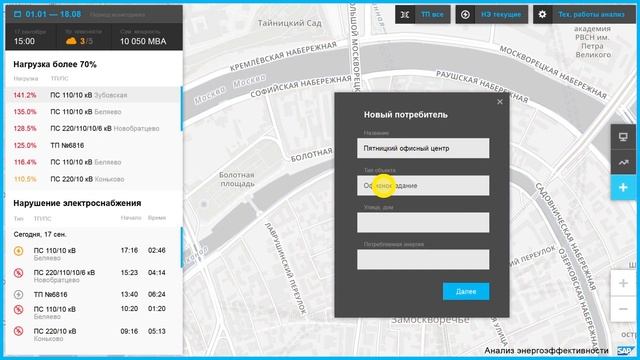Click the 3/5 weather severity value

click(x=86, y=41)
